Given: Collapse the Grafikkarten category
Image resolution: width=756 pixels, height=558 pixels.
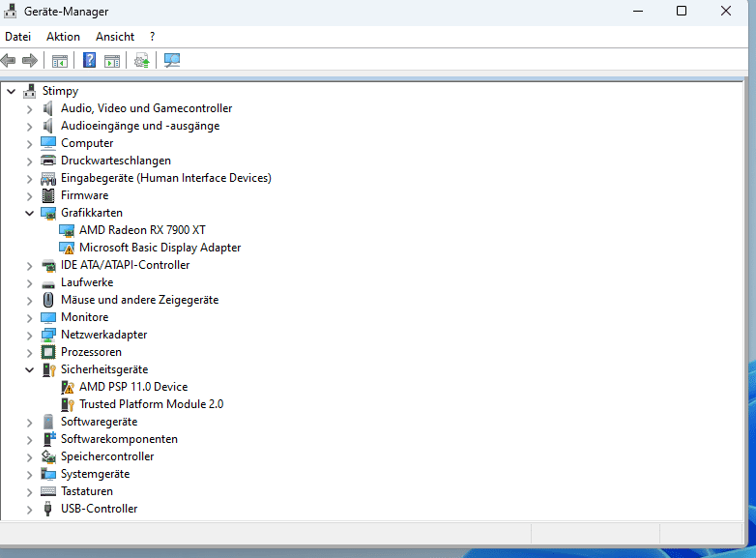Looking at the screenshot, I should pos(29,213).
